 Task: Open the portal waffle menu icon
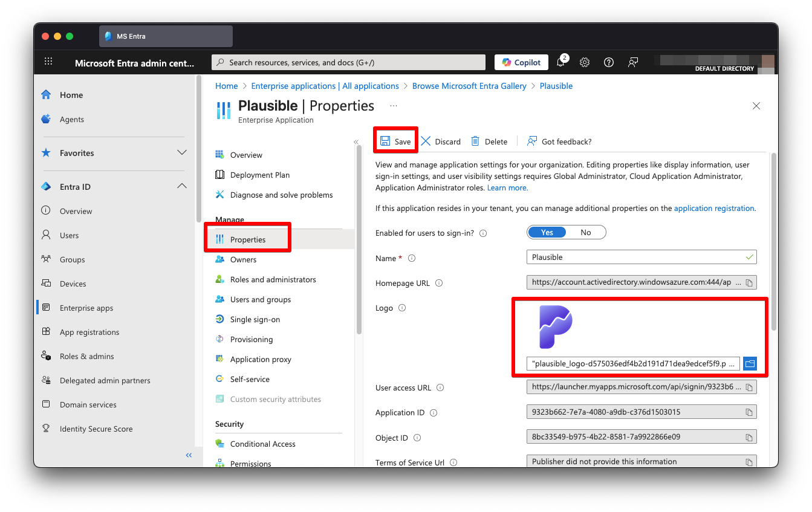click(x=49, y=62)
